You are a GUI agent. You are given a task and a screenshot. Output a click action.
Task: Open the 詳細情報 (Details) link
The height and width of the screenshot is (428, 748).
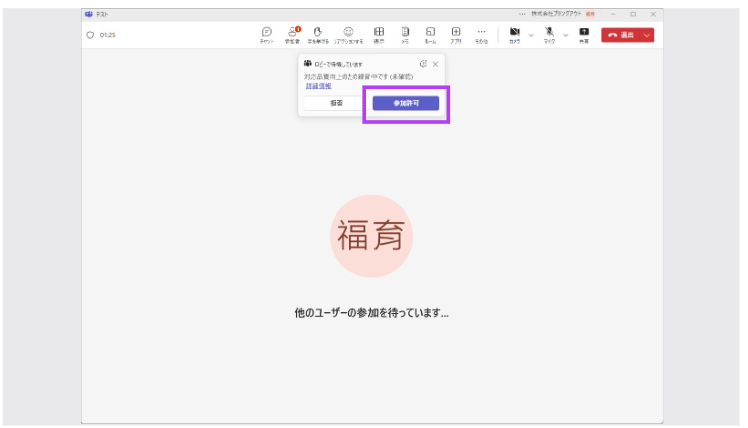tap(318, 86)
